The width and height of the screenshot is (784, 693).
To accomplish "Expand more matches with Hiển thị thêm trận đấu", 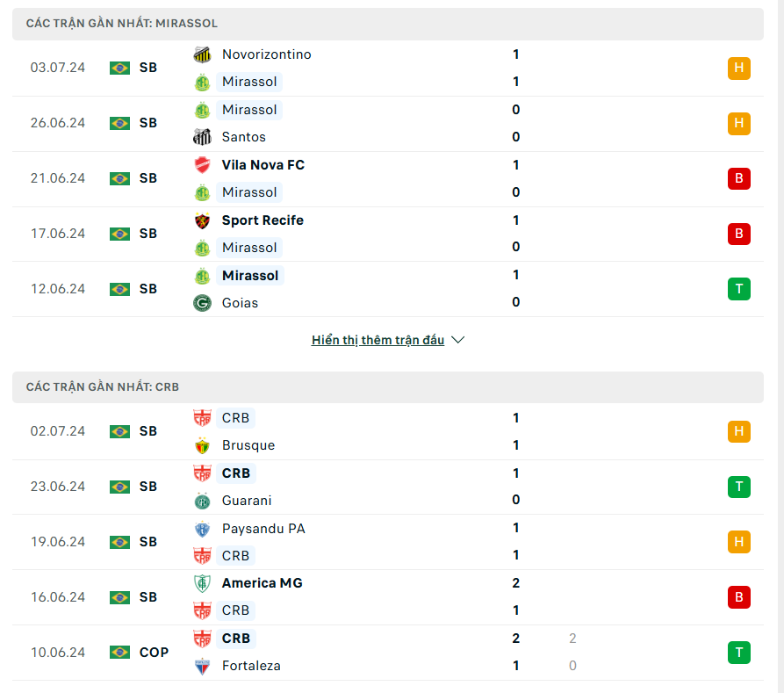I will pyautogui.click(x=378, y=340).
